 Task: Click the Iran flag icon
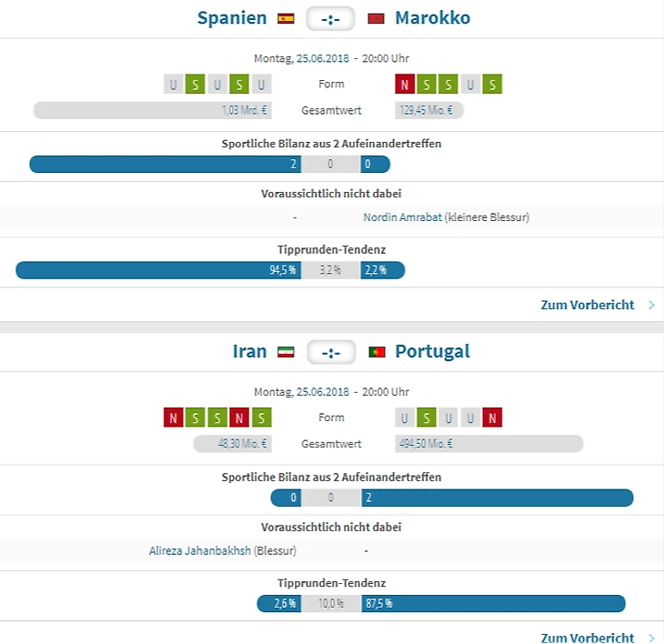pos(286,351)
